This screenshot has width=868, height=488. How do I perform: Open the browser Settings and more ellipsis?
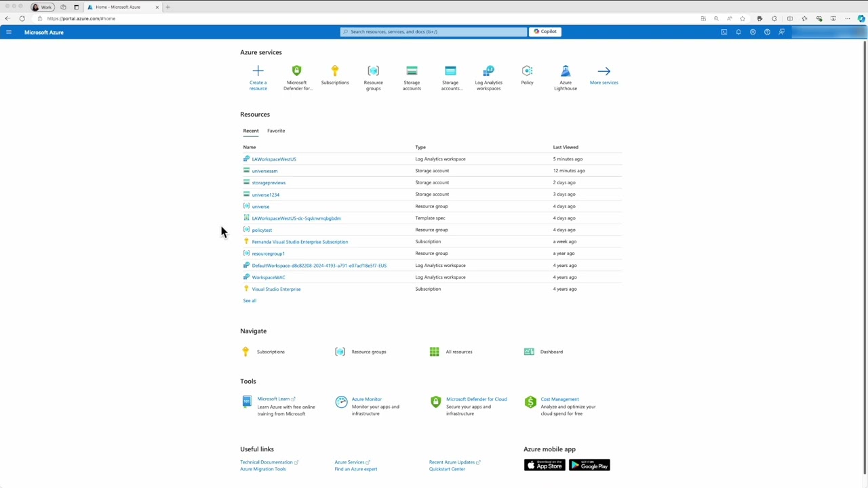click(848, 18)
